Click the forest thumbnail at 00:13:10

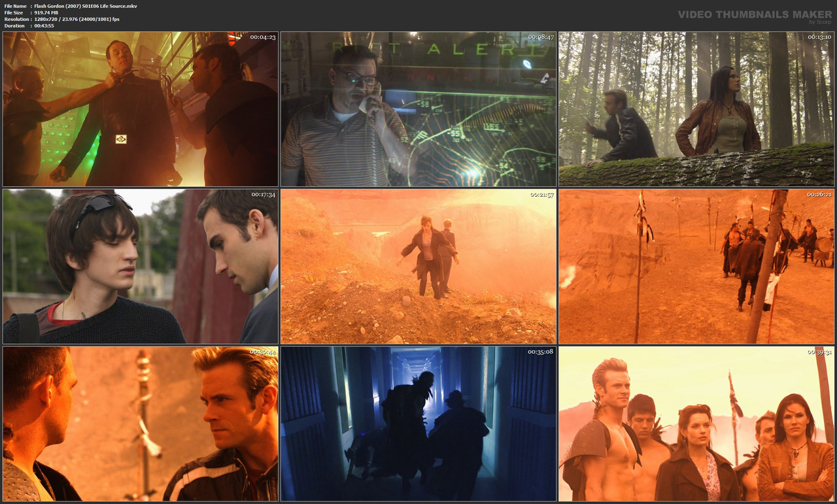(696, 109)
